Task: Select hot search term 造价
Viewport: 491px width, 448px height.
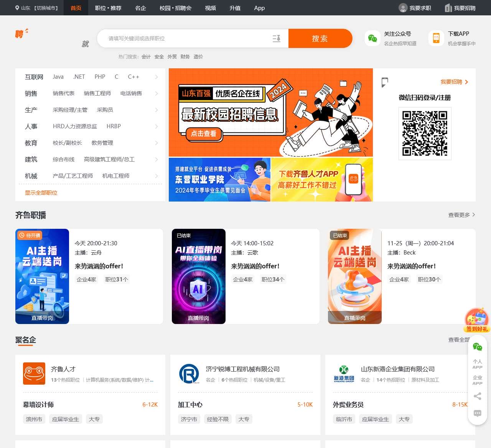Action: coord(198,56)
